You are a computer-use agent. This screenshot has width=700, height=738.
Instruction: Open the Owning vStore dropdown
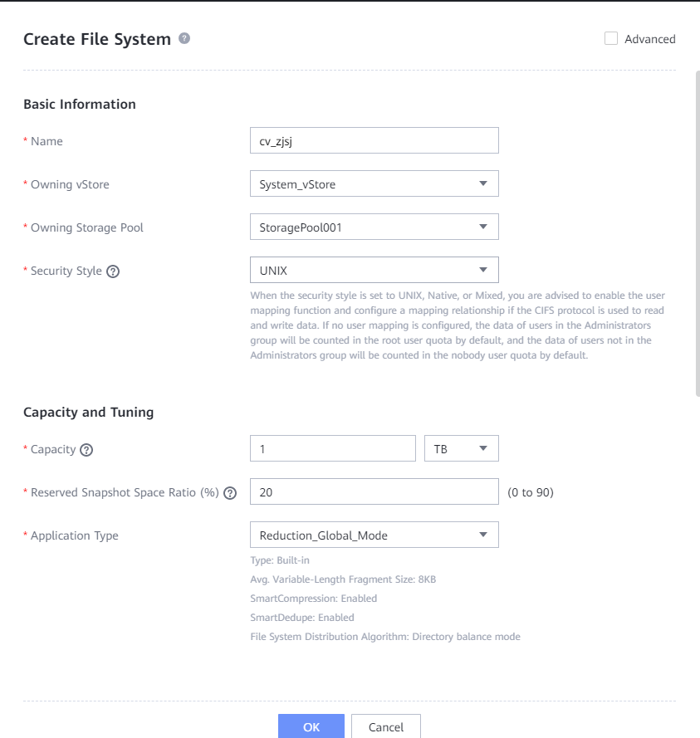(x=374, y=183)
